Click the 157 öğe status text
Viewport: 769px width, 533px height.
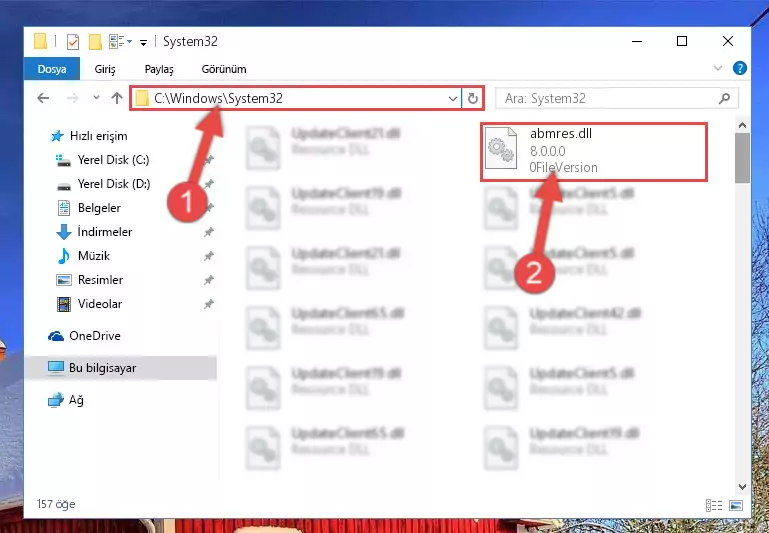[56, 504]
